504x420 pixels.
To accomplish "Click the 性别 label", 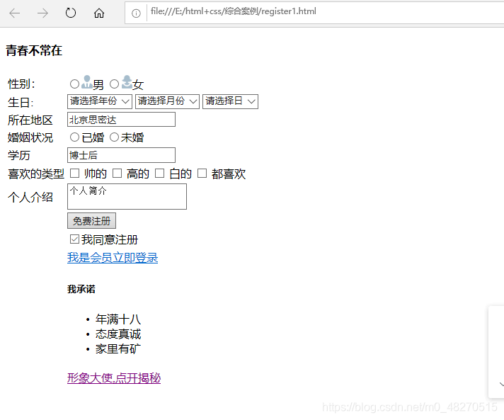I will tap(21, 84).
